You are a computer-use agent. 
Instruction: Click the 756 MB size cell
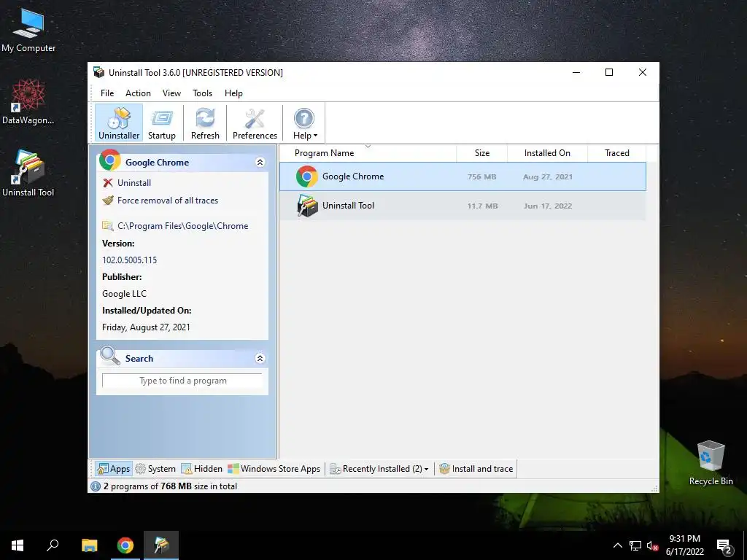pyautogui.click(x=481, y=176)
